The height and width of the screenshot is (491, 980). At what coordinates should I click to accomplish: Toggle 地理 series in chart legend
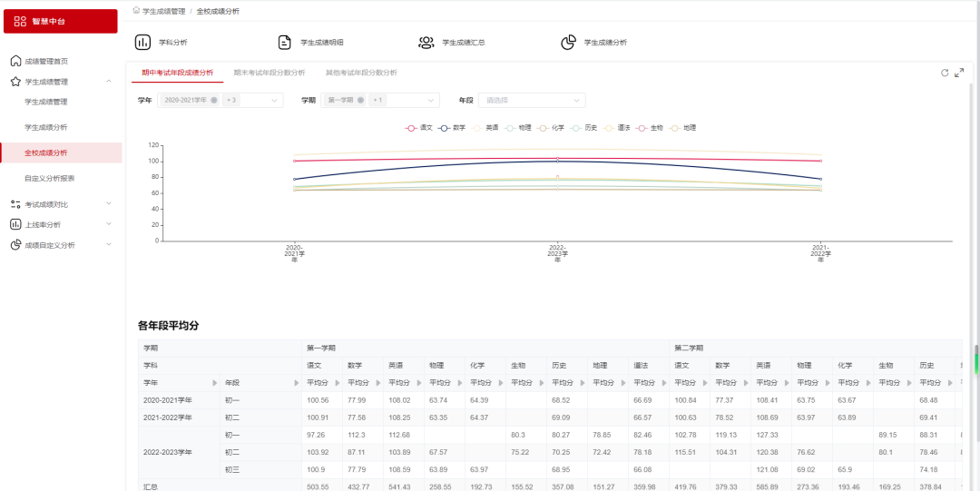682,128
